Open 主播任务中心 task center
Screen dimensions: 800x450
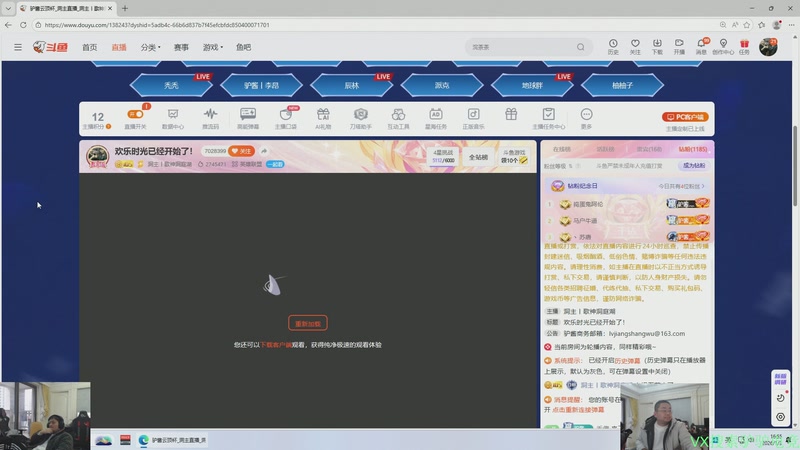pos(548,119)
